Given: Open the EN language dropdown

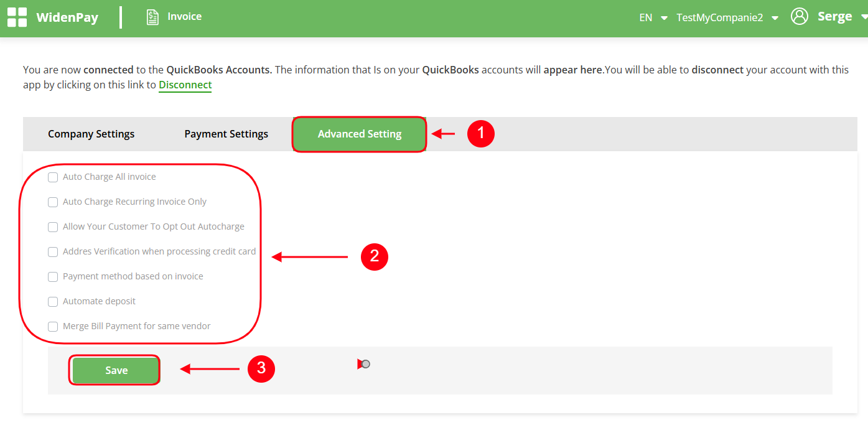Looking at the screenshot, I should 653,17.
